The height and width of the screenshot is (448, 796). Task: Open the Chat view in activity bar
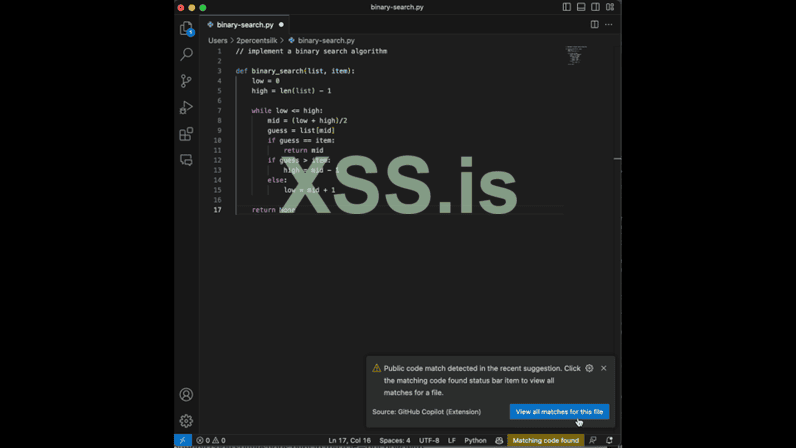tap(186, 161)
